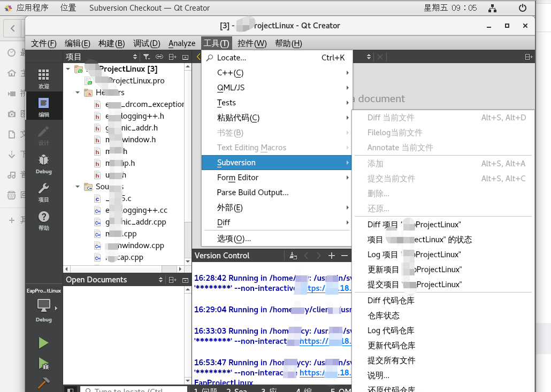Close the Open Documents pane icon
Screen dimensions: 551x392
pyautogui.click(x=186, y=280)
